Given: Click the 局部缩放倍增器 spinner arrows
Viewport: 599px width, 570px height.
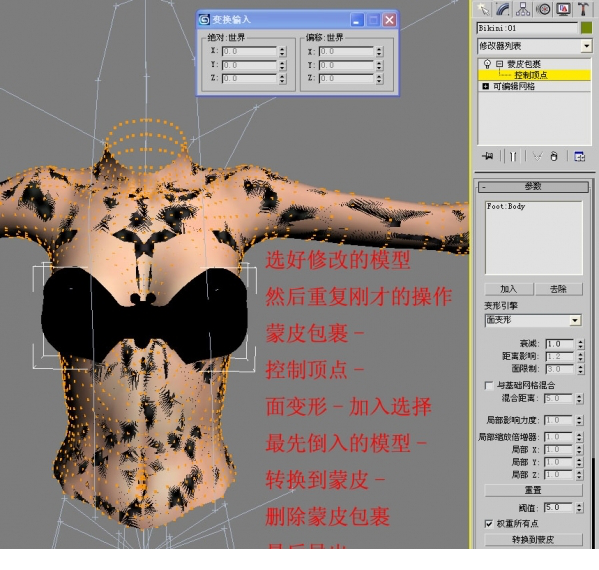Looking at the screenshot, I should tap(580, 437).
